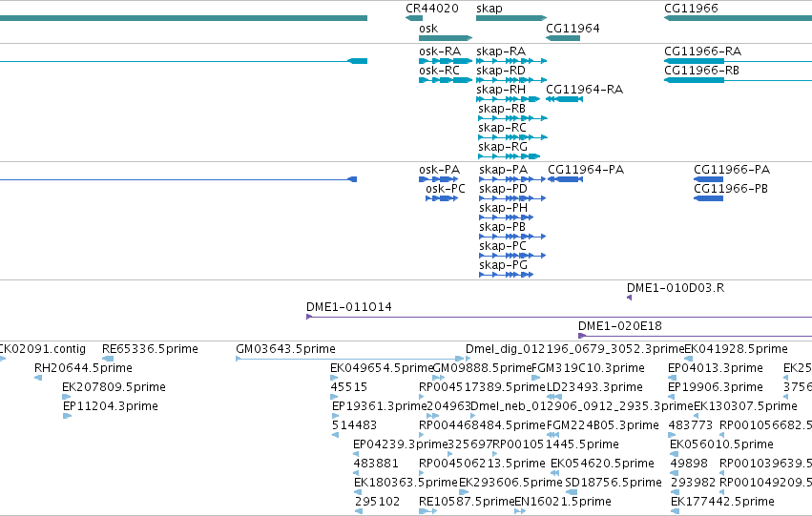812x516 pixels.
Task: Select the EK054620.5prime EST label
Action: coord(602,464)
